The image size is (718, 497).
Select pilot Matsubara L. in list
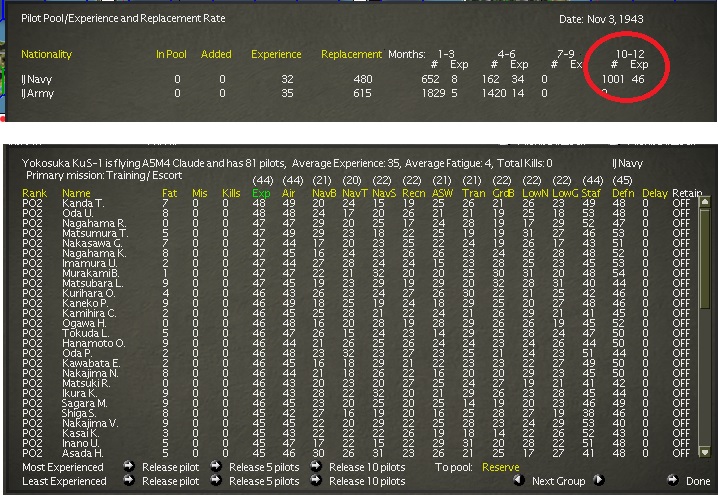(93, 284)
